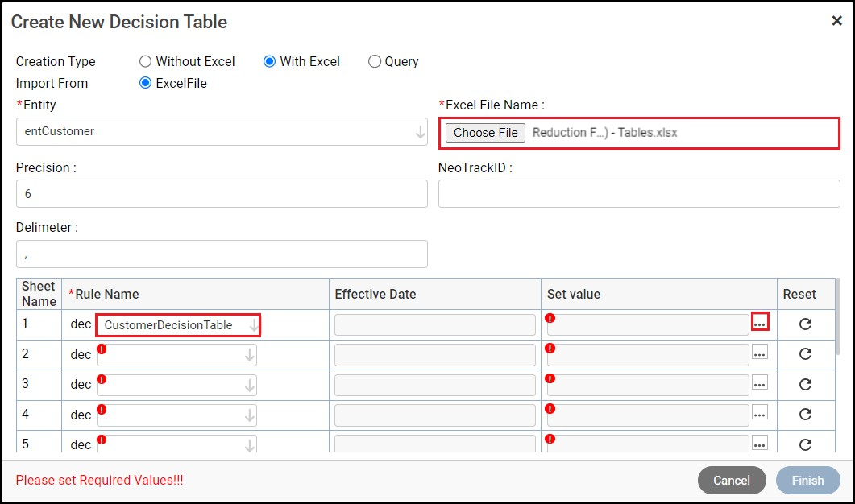Screen dimensions: 855x504
Task: Choose the With Excel radio option
Action: click(270, 61)
